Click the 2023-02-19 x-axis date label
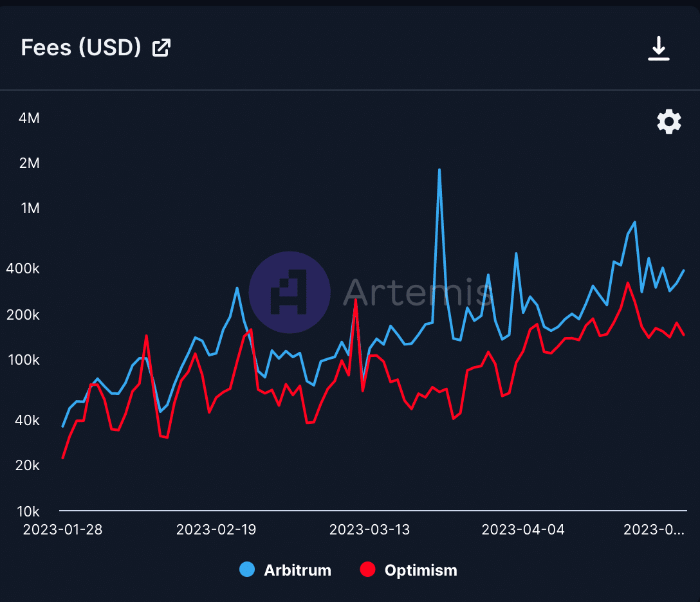The width and height of the screenshot is (700, 602). coord(216,529)
